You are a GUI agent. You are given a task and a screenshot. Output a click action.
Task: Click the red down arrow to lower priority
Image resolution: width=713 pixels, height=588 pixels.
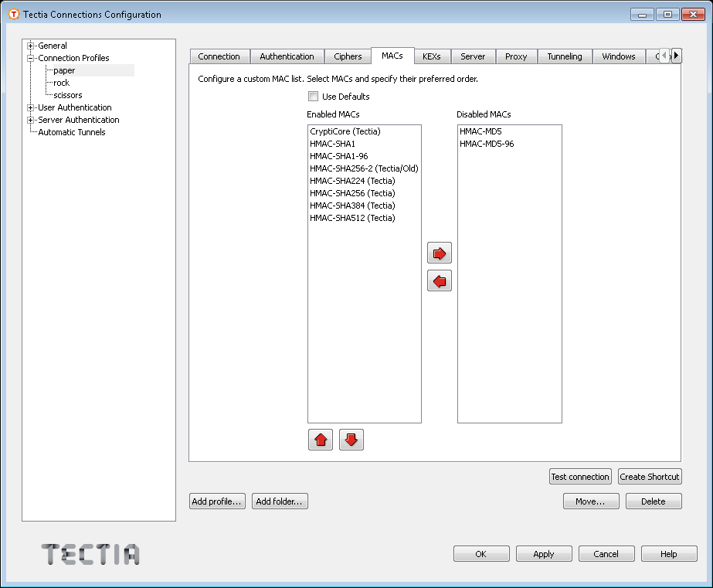click(351, 440)
